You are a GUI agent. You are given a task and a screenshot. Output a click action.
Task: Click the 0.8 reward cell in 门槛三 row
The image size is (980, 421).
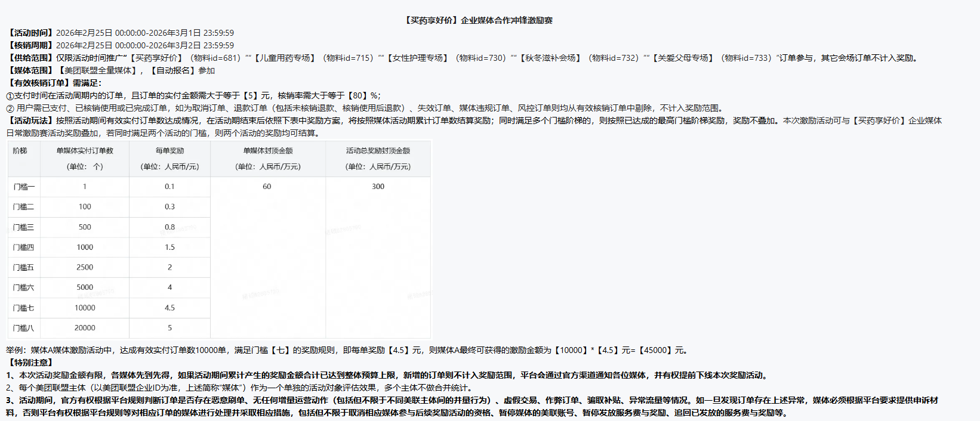point(170,227)
